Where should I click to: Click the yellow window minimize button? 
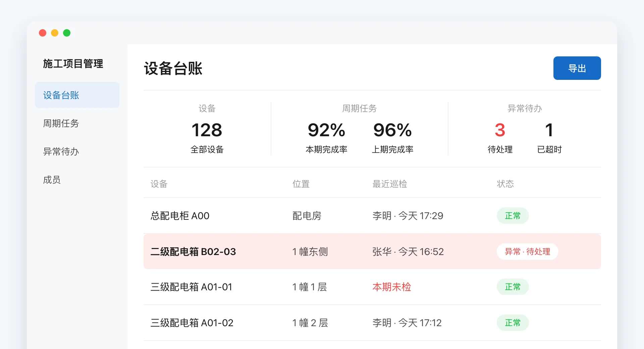point(55,33)
